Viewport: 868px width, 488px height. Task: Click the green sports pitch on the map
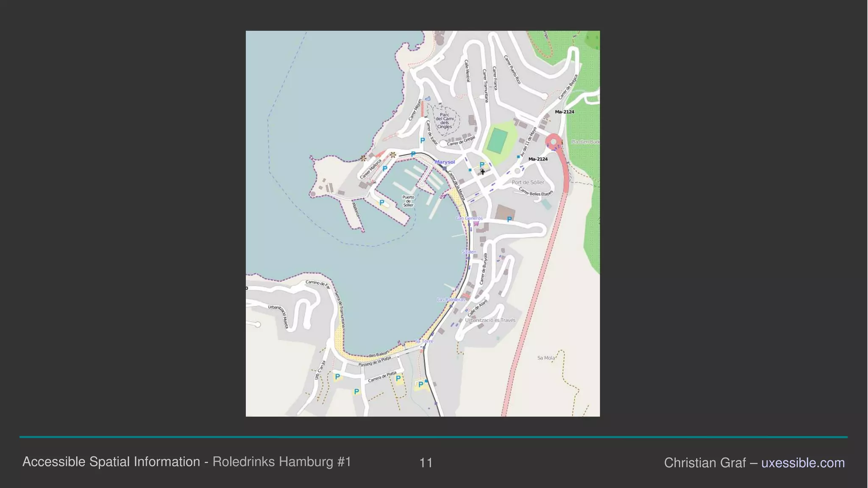tap(497, 141)
